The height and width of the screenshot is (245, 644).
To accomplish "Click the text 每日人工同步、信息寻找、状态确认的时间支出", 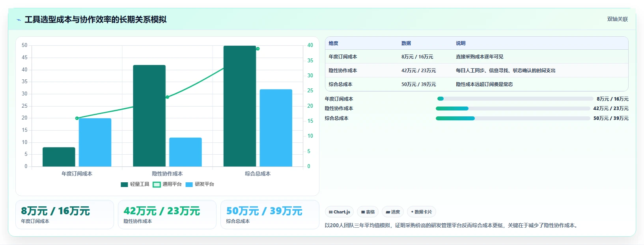I will click(506, 71).
